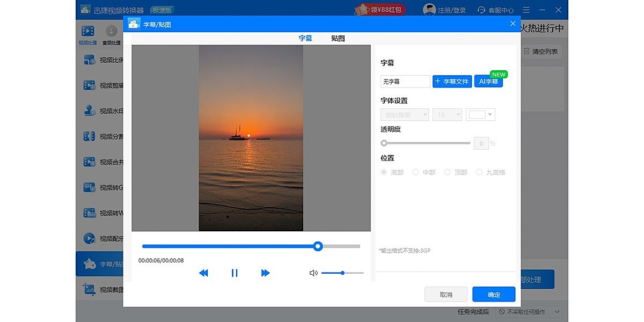Select the 中部 position radio button
This screenshot has height=322, width=644.
tap(416, 172)
